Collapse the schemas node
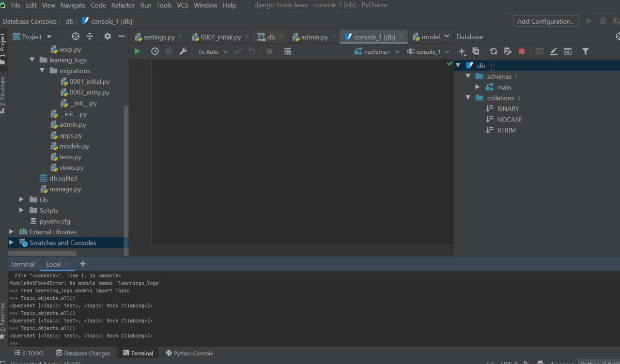Image resolution: width=620 pixels, height=364 pixels. (468, 76)
